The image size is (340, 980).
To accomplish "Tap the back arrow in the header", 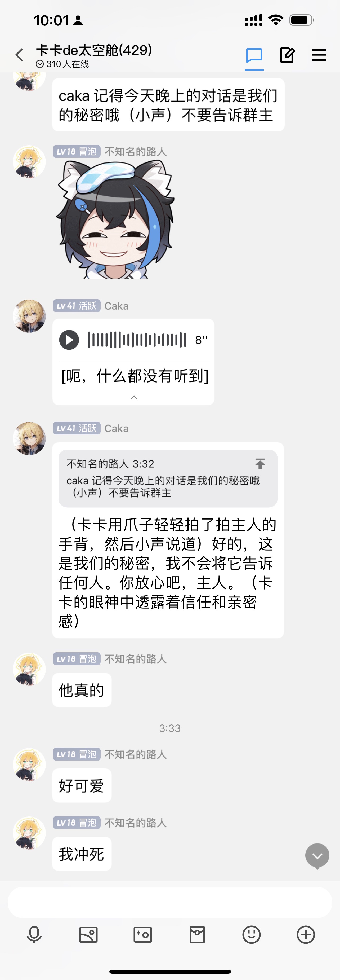I will tap(19, 55).
